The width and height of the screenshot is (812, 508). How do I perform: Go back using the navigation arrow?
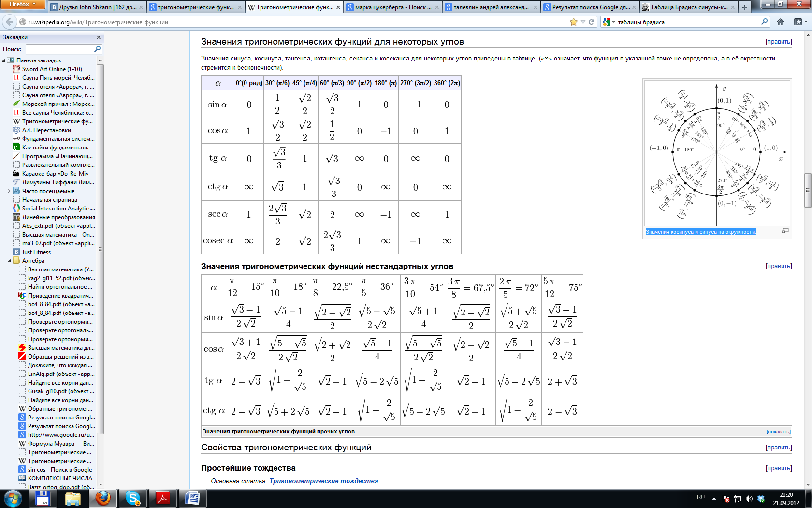click(9, 22)
